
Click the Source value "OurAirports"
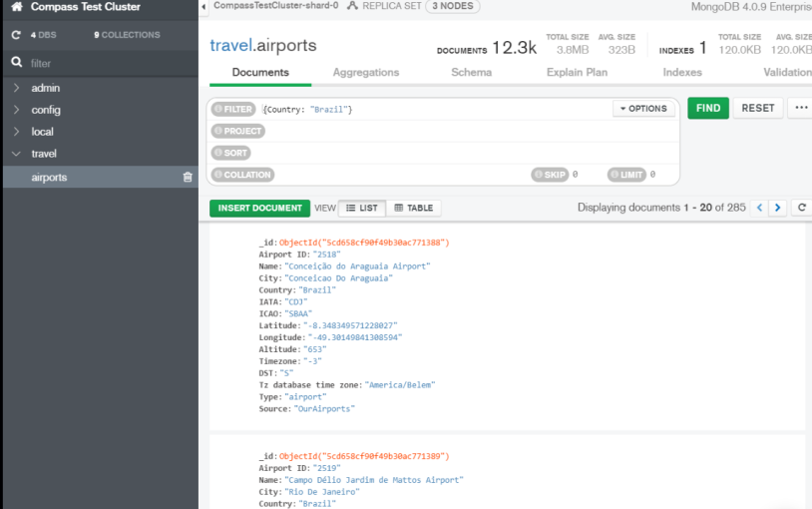click(x=324, y=408)
